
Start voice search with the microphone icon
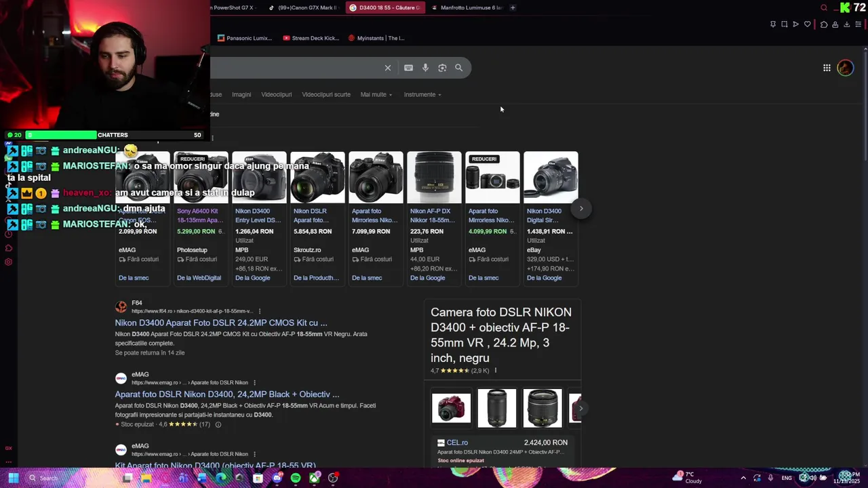[425, 68]
